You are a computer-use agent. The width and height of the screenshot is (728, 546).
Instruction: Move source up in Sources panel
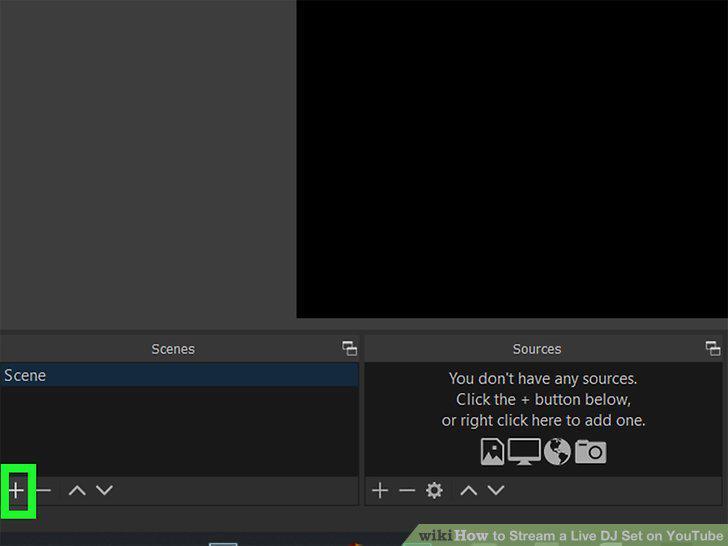click(468, 490)
